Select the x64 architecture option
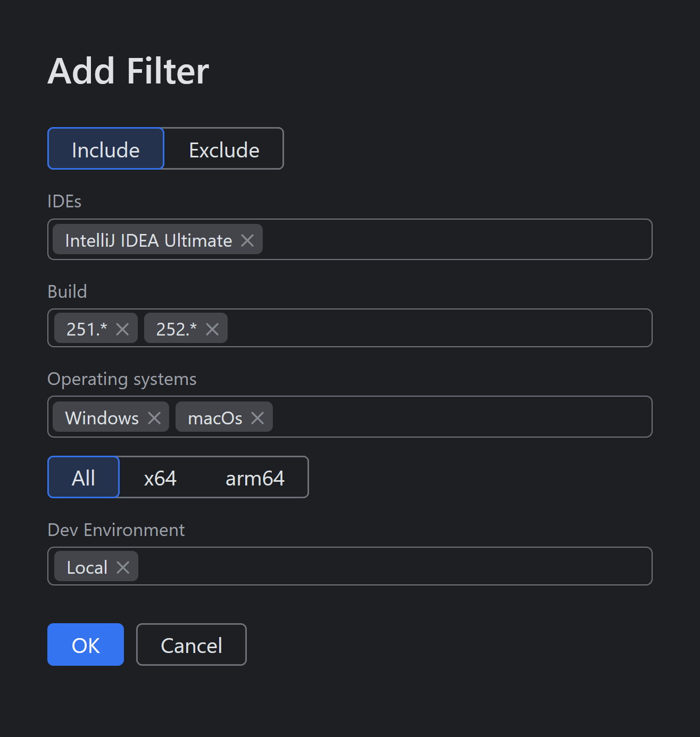The image size is (700, 737). (160, 478)
